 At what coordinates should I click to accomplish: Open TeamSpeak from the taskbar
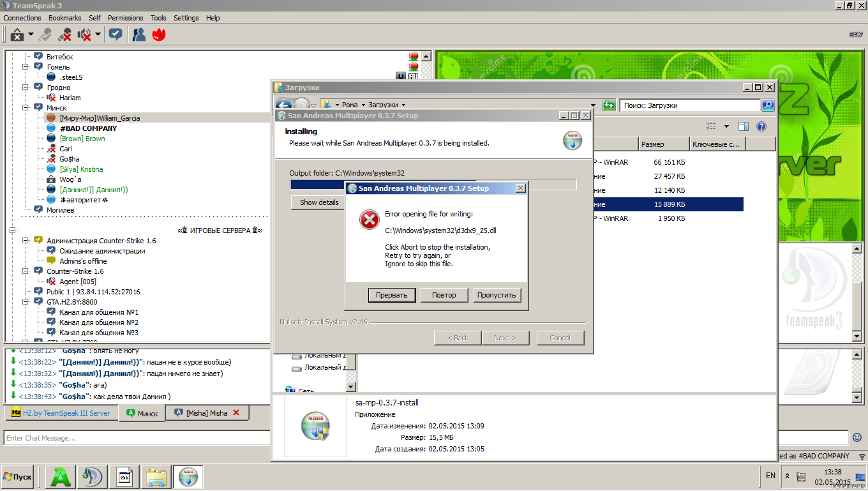click(x=93, y=477)
